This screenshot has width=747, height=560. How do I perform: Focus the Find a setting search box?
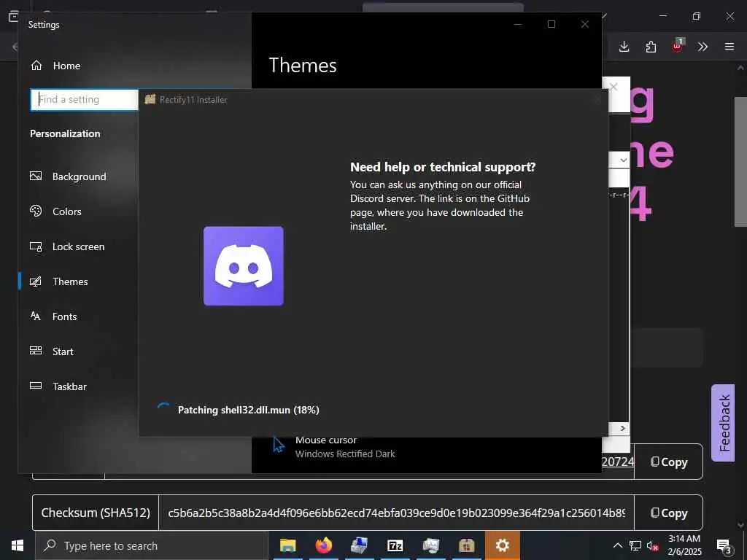85,100
